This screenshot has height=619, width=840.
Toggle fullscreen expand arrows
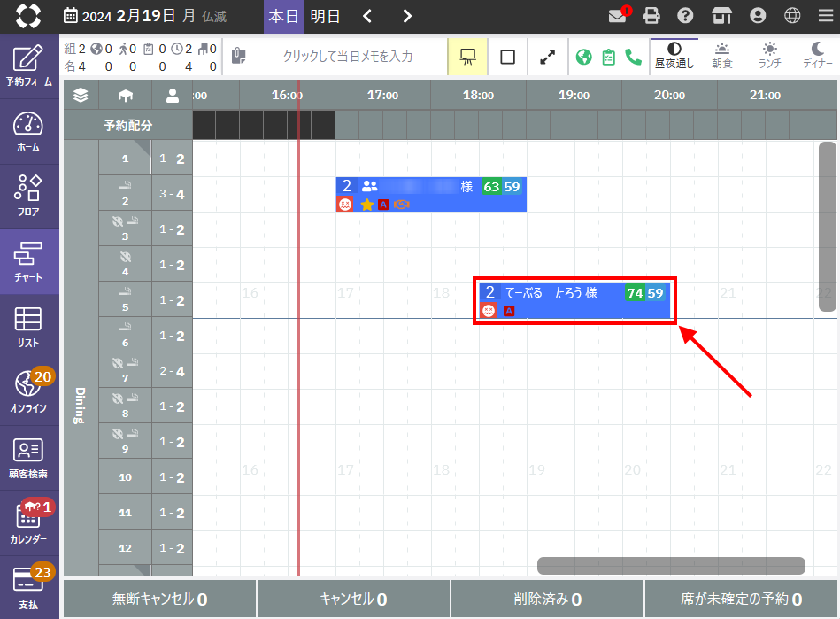click(548, 57)
